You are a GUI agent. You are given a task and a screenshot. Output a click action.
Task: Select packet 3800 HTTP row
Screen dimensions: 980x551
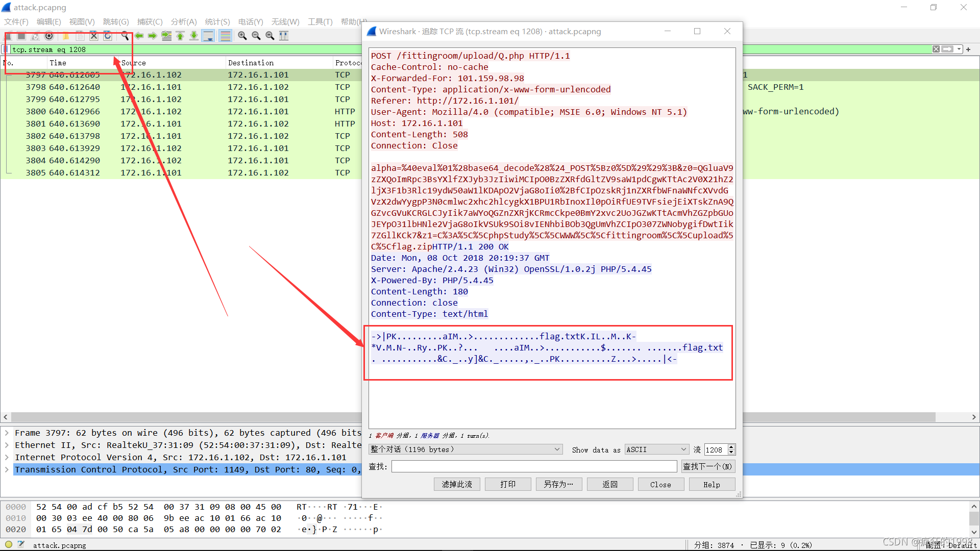pyautogui.click(x=181, y=111)
